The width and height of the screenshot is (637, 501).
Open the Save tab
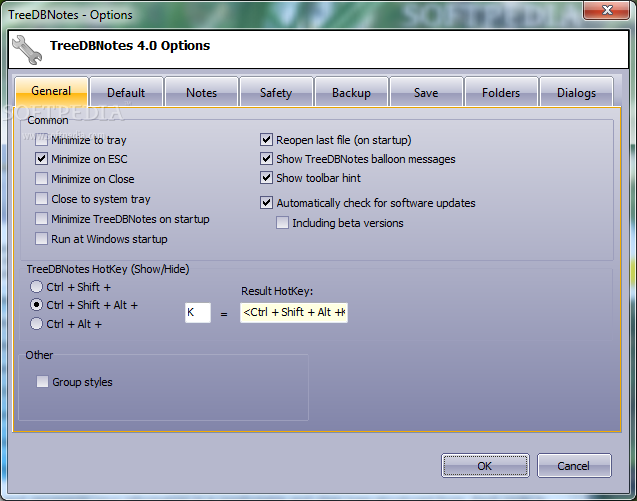coord(426,92)
